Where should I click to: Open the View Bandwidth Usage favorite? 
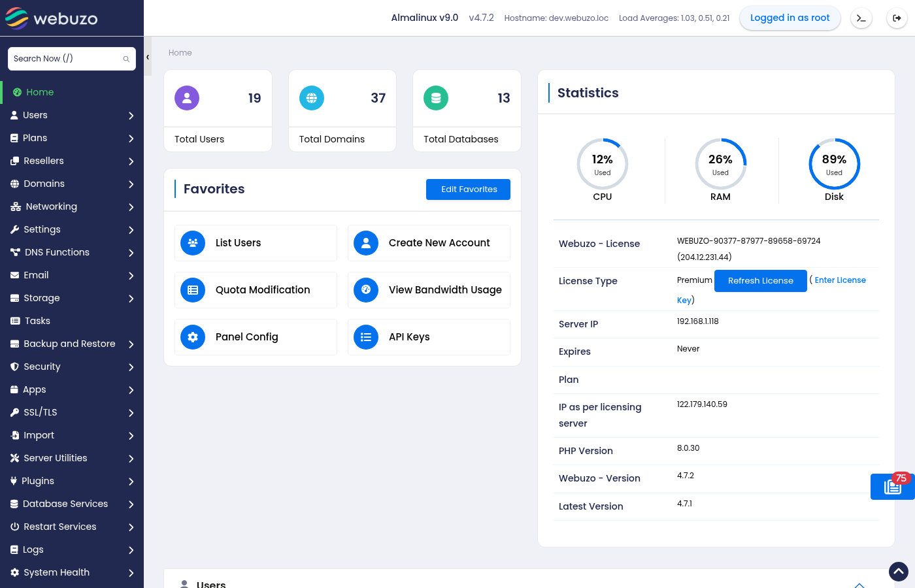pos(429,290)
